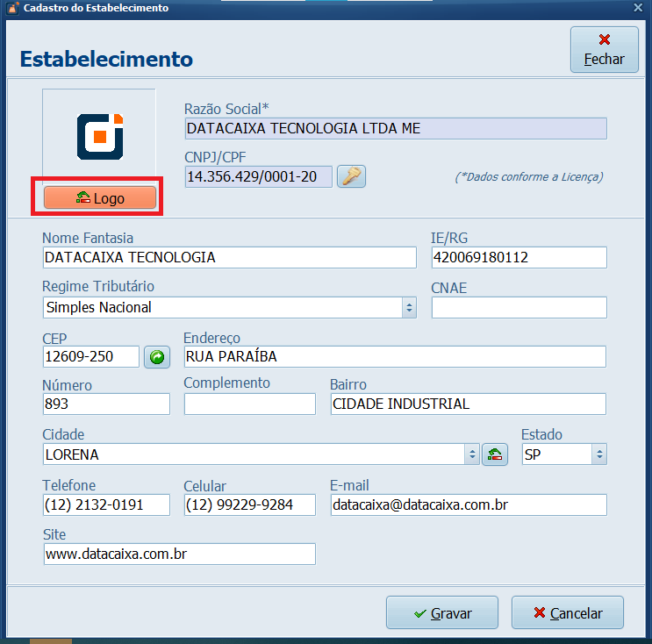Click the IE/RG field
The image size is (652, 644).
[519, 258]
